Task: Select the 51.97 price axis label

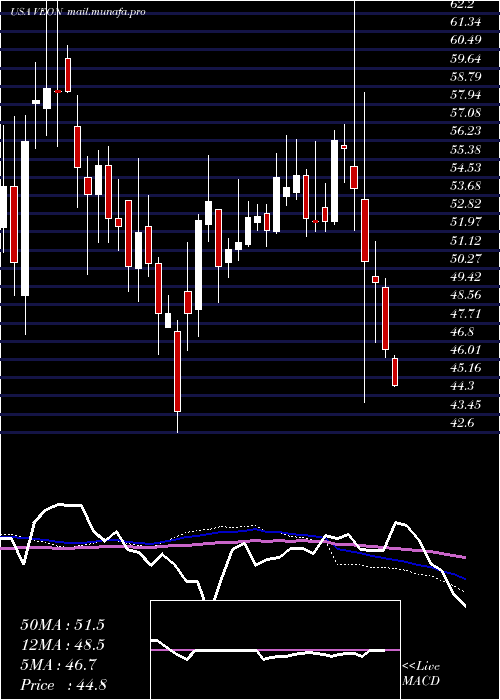Action: tap(466, 222)
